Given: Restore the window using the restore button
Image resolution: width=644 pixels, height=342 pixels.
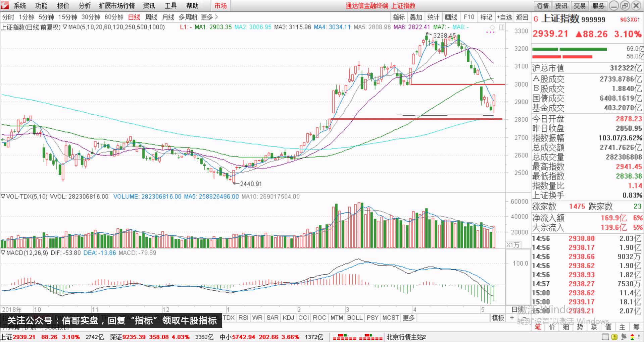Looking at the screenshot, I should pyautogui.click(x=625, y=5).
